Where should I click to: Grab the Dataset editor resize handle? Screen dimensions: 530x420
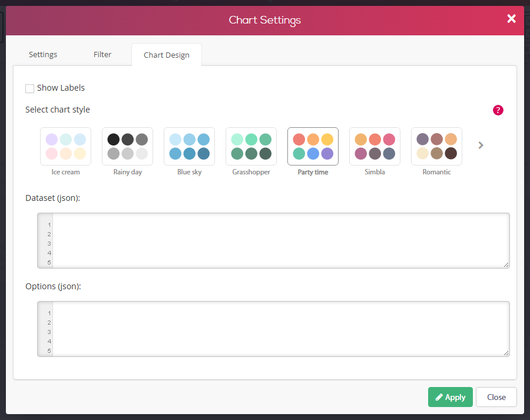pos(506,265)
